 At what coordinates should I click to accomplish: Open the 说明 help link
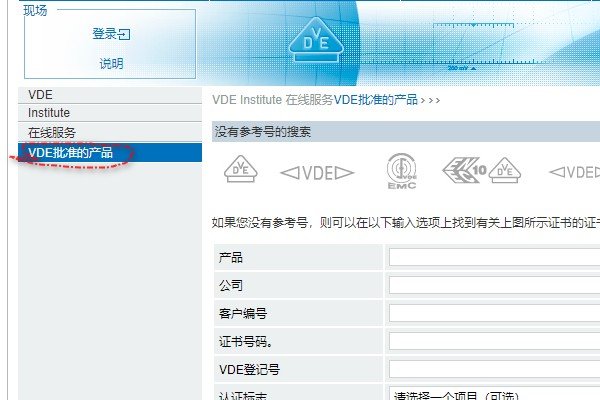coord(111,63)
